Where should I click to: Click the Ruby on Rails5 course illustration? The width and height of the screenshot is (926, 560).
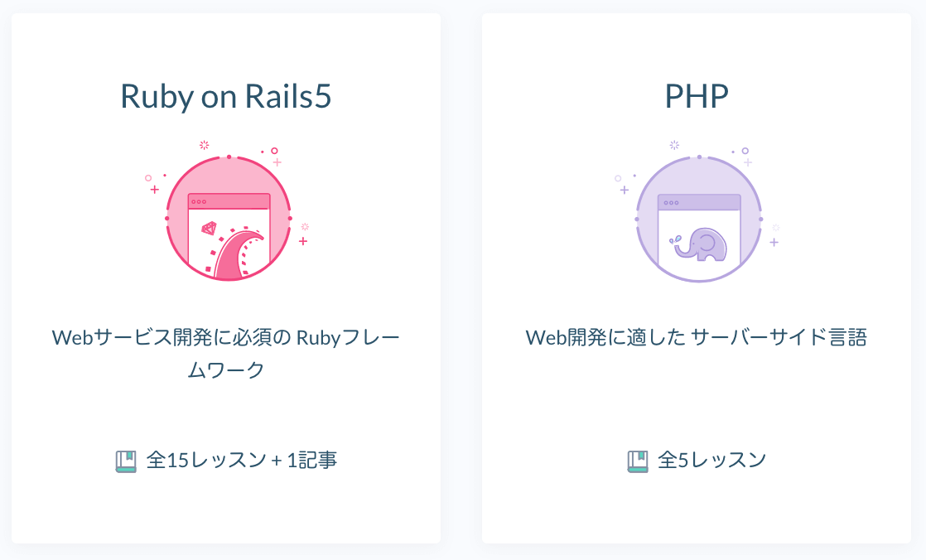point(229,211)
